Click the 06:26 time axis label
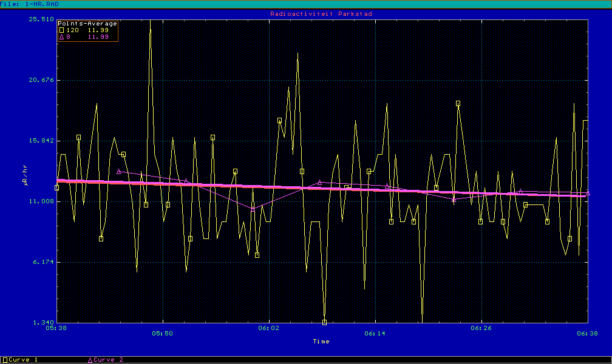This screenshot has width=612, height=364. (x=481, y=333)
